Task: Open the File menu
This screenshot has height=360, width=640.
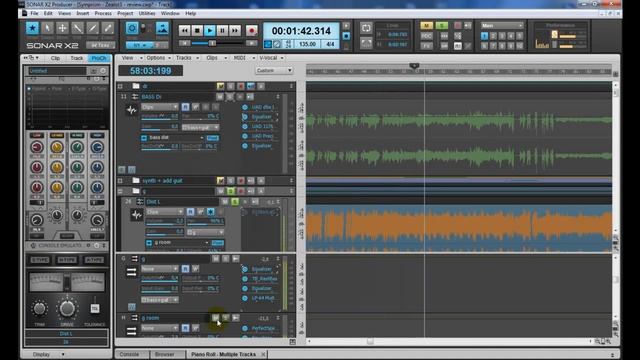Action: coord(35,13)
